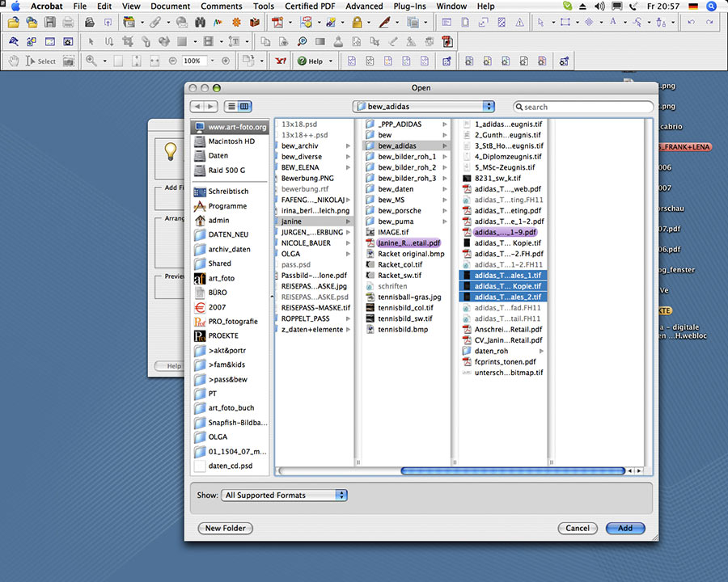Click the Add button

(x=624, y=528)
